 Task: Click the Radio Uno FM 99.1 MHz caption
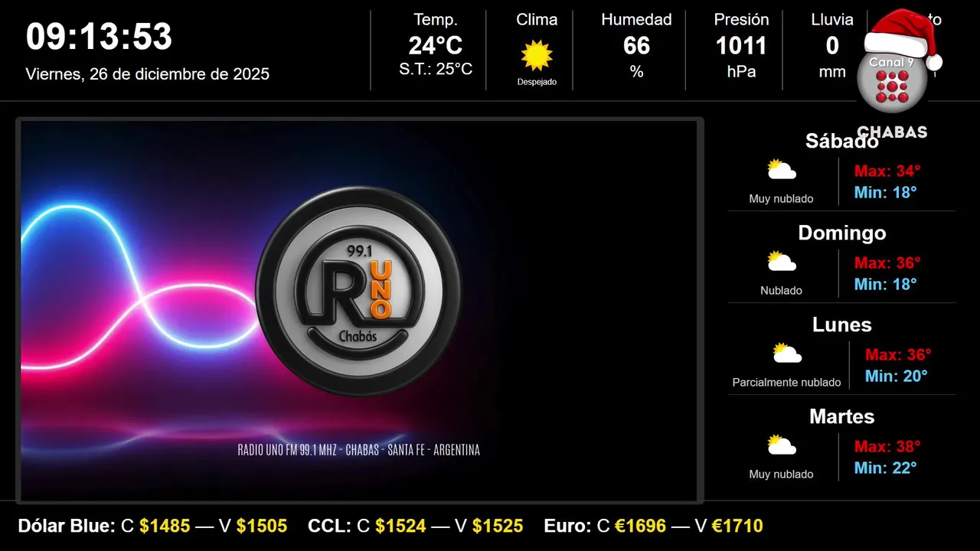point(359,450)
